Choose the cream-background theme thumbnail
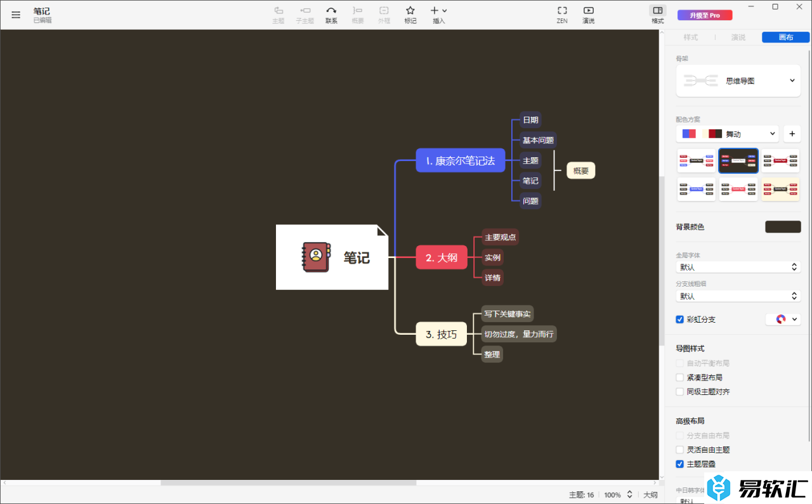The image size is (812, 504). pos(780,189)
